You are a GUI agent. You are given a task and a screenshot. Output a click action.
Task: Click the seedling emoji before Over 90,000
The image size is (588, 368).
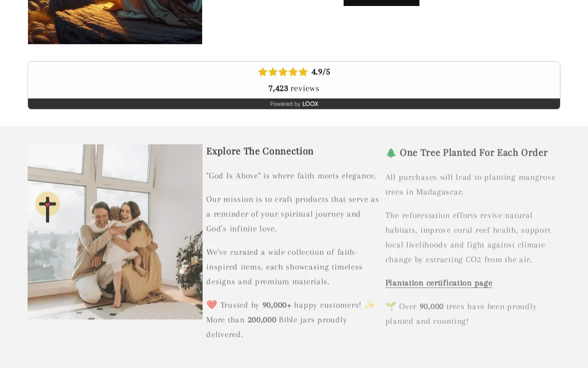391,306
